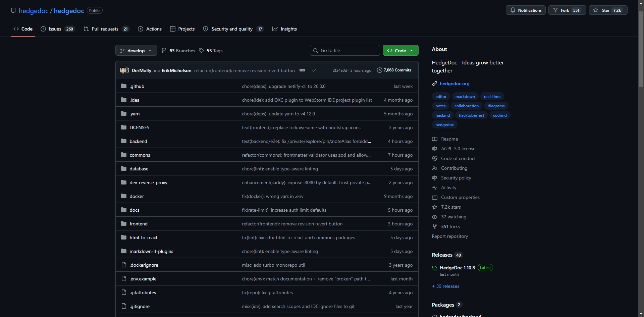View the 55 Tags link
This screenshot has height=317, width=644.
[x=211, y=51]
